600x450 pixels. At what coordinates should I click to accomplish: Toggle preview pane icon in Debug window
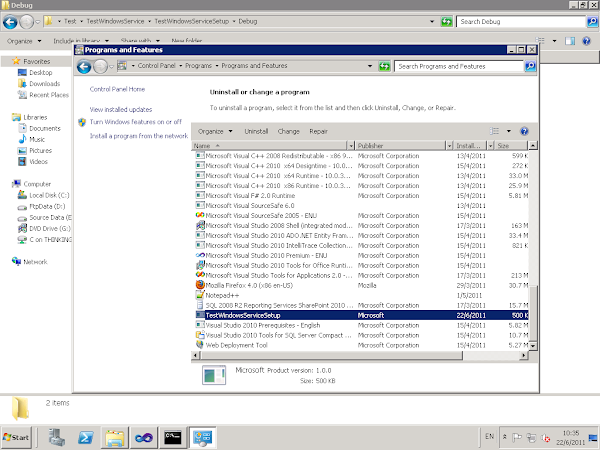tap(570, 41)
